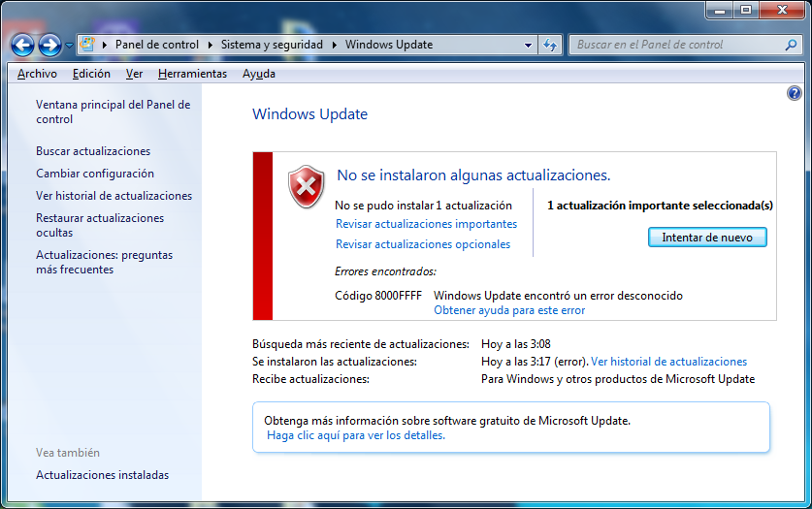Open the Edición menu
812x509 pixels.
point(91,74)
